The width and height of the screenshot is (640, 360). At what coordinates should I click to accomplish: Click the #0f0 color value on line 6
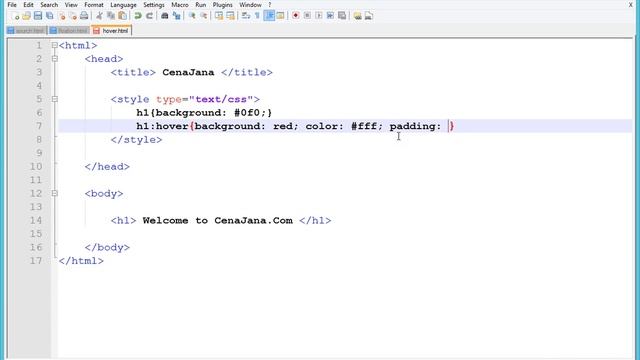click(x=247, y=113)
